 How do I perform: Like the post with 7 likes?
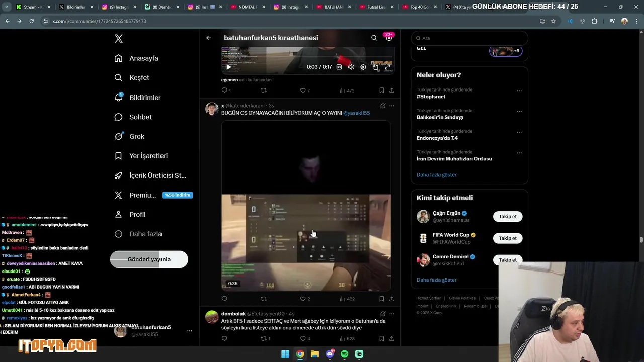pyautogui.click(x=305, y=90)
